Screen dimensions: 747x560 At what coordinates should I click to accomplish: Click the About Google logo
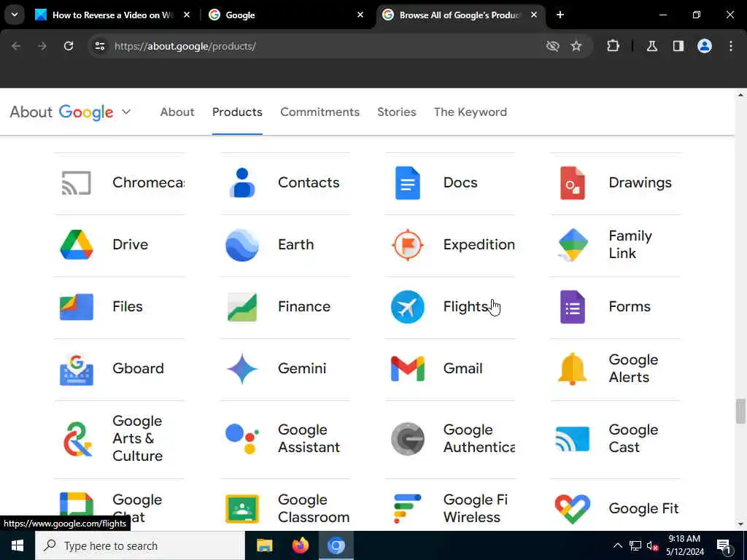pos(61,112)
